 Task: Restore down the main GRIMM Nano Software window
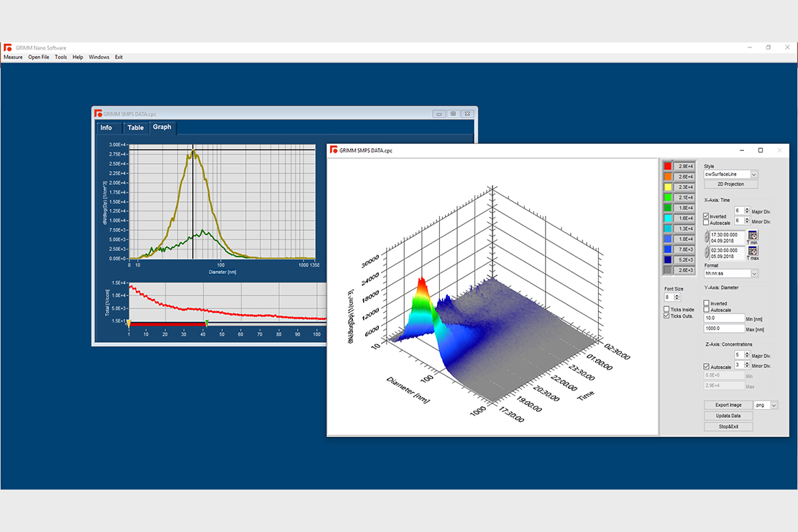coord(769,47)
